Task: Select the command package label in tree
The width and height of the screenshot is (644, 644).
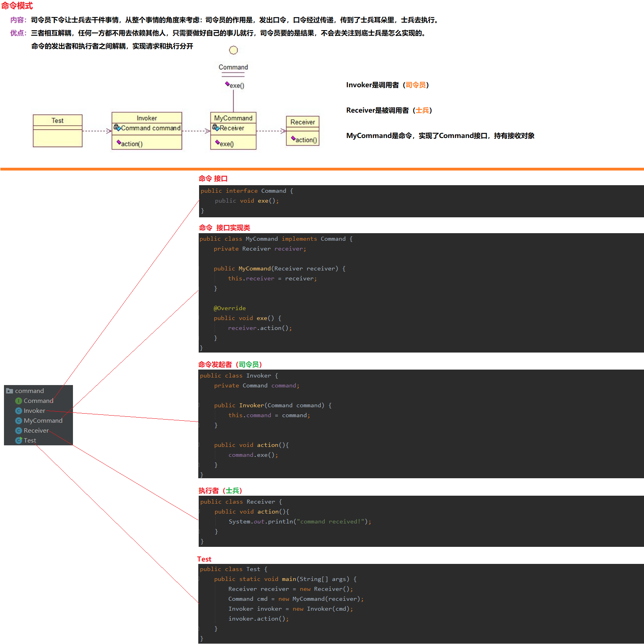Action: 29,391
